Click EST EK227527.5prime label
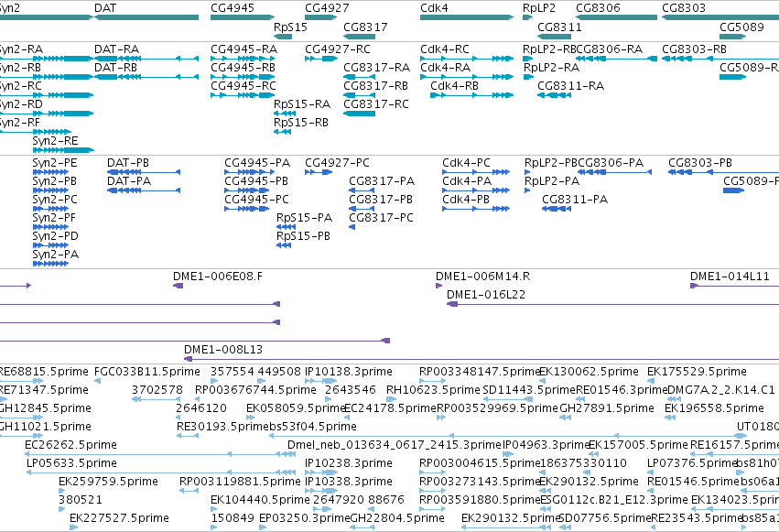Image resolution: width=779 pixels, height=532 pixels. tap(119, 518)
